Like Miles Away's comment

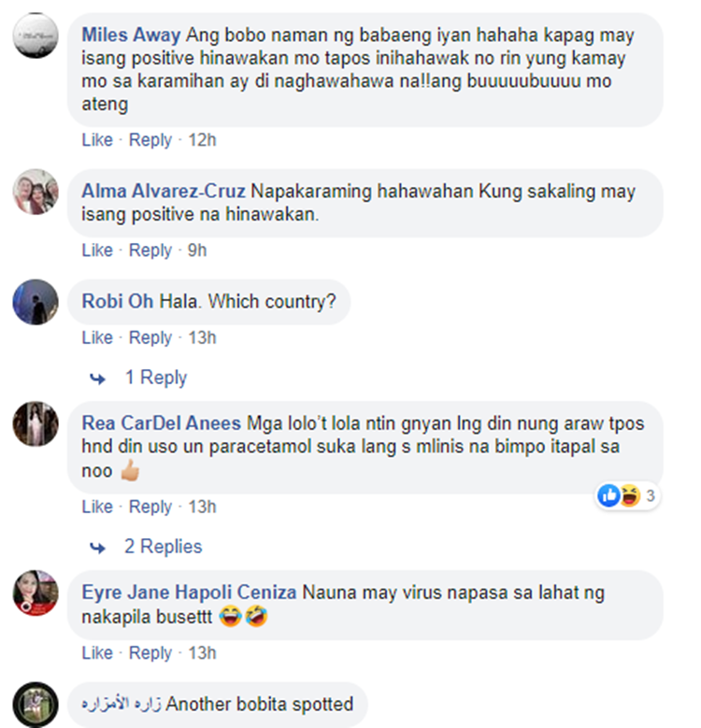click(x=97, y=140)
